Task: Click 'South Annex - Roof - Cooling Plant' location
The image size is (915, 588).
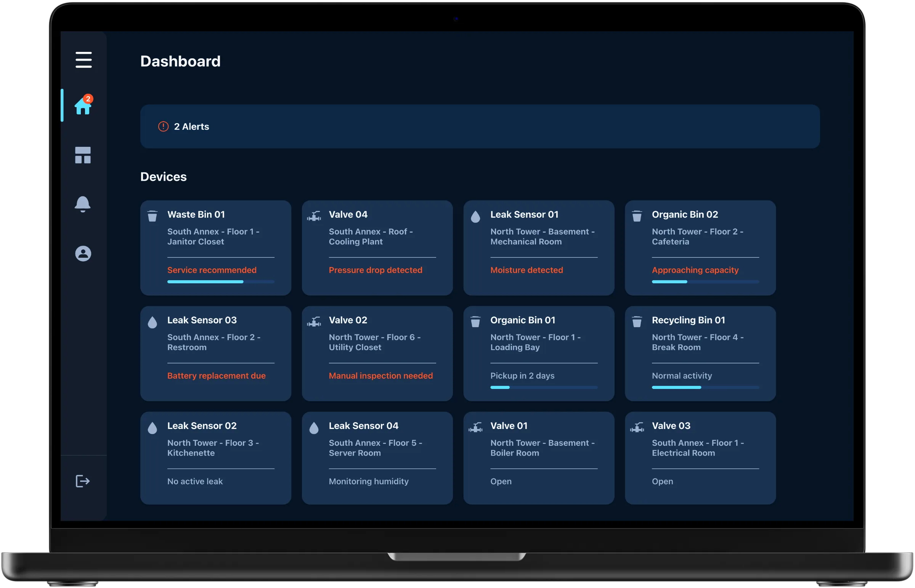Action: (371, 237)
